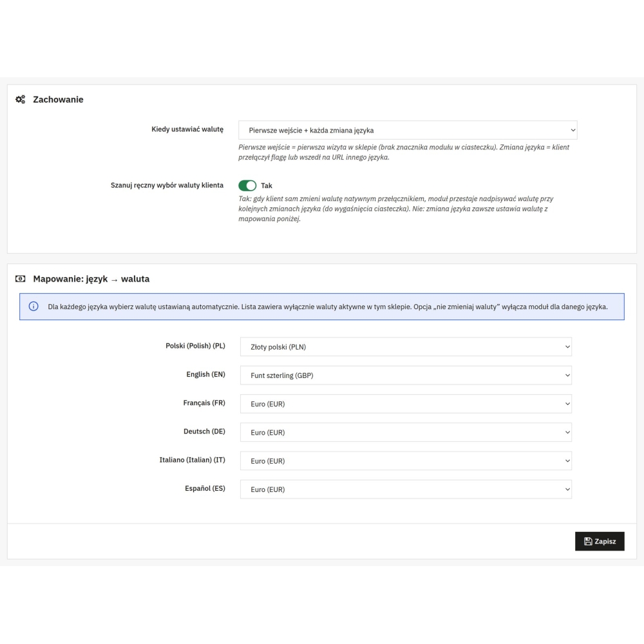Image resolution: width=644 pixels, height=644 pixels.
Task: Click help text starting 'Pierwsze wejście = pierwsza wizyta'
Action: point(404,152)
